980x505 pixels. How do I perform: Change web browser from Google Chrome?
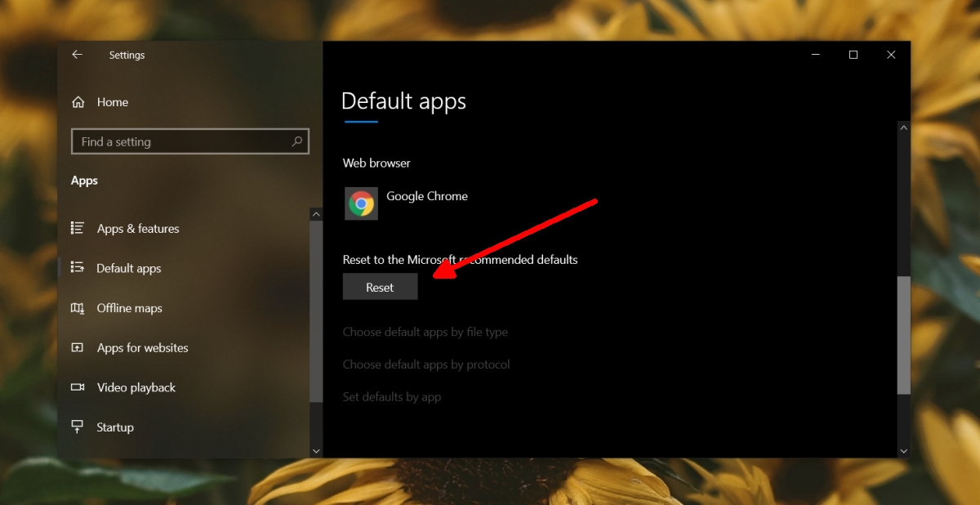tap(408, 203)
